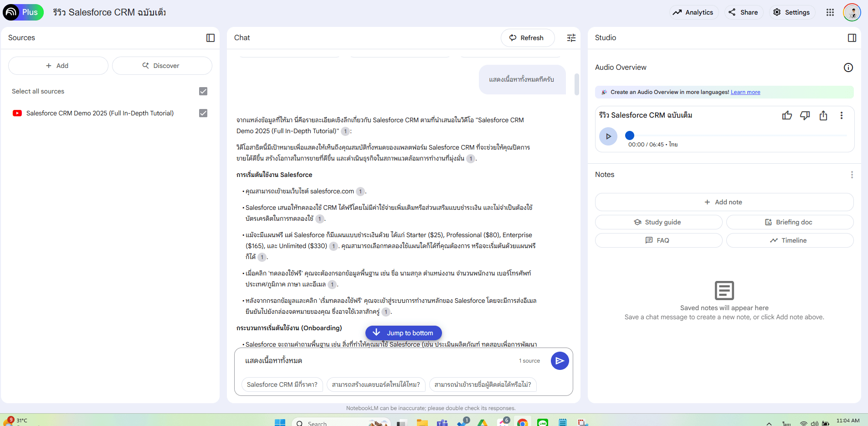Collapse the Studio panel
Screen dimensions: 868x426
click(x=852, y=38)
